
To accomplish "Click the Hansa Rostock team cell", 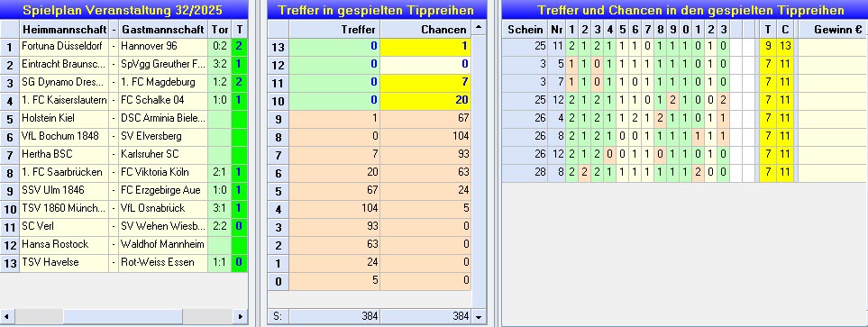I will pos(64,244).
